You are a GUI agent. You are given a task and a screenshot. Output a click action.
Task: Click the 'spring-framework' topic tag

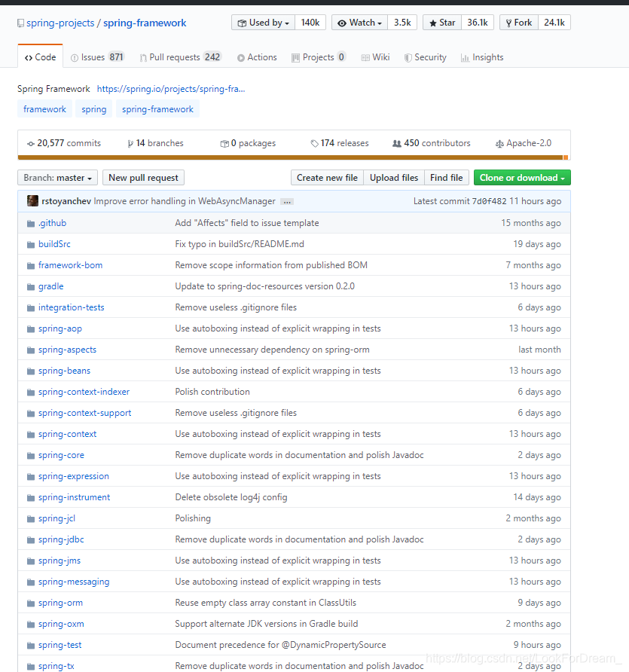(x=157, y=108)
